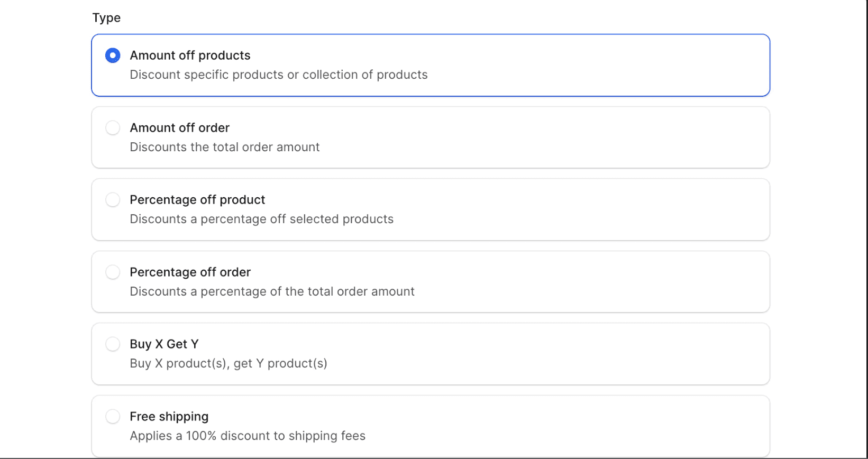
Task: Click "Discount specific products or collection" description
Action: [278, 75]
